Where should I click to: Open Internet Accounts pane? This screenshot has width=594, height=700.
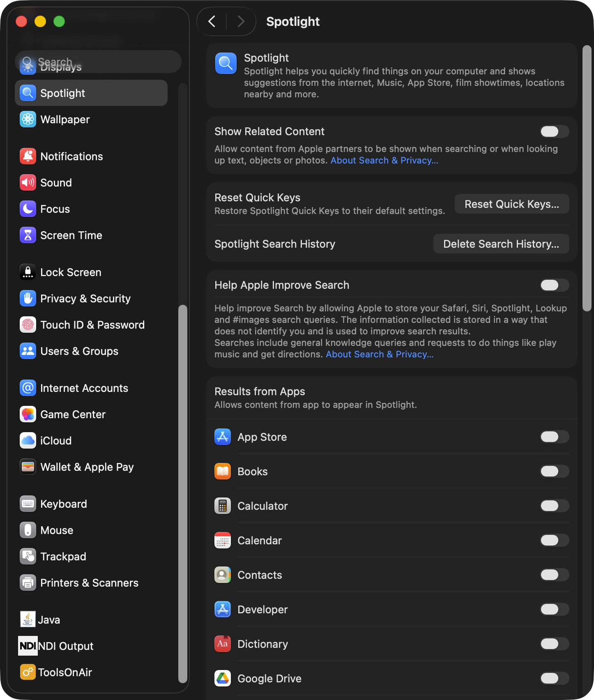(x=91, y=388)
